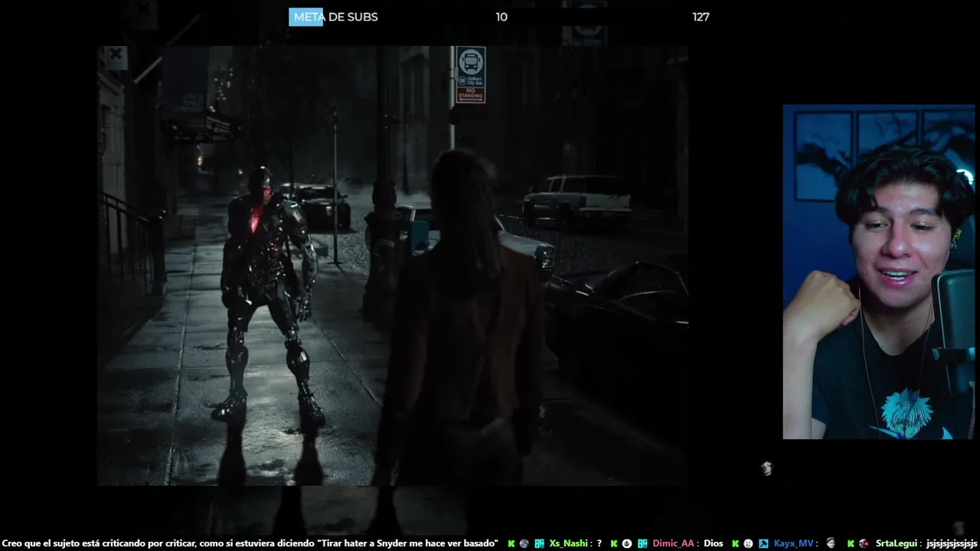The image size is (980, 551).
Task: Click the message starting "Creo que el sujeto"
Action: [x=250, y=543]
